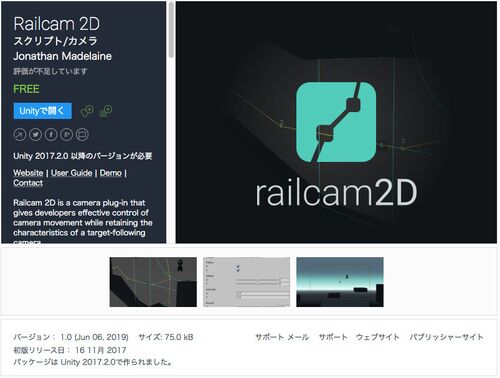The height and width of the screenshot is (378, 500).
Task: Share via link arrow icon
Action: point(20,135)
